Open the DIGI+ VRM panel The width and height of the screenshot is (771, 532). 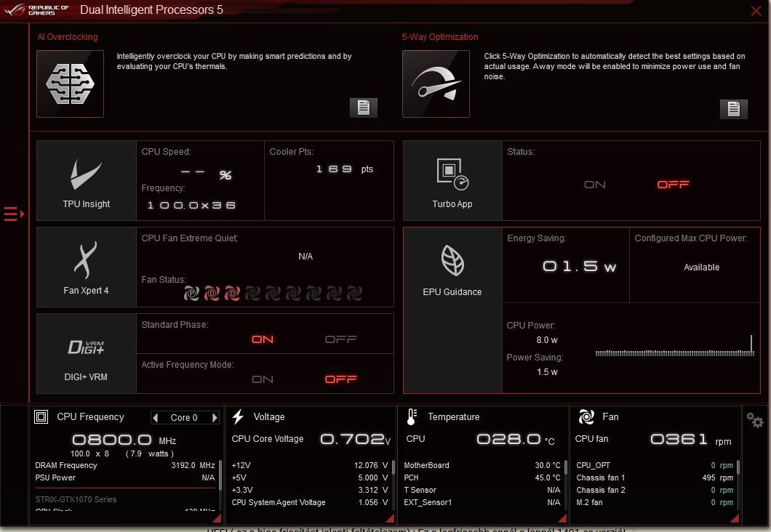pyautogui.click(x=87, y=354)
